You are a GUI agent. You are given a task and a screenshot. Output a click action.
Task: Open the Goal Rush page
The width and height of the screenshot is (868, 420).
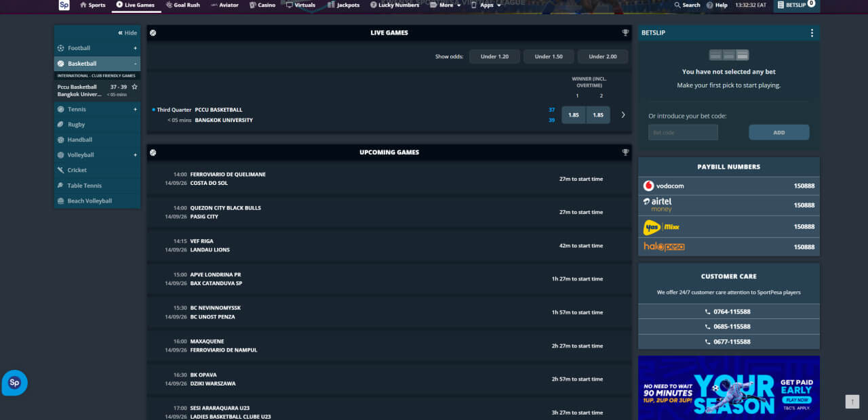(x=182, y=5)
